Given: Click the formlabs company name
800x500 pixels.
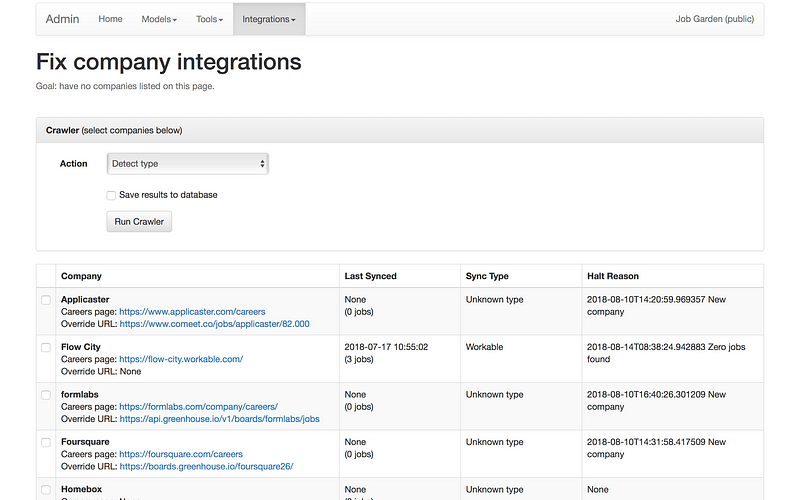Looking at the screenshot, I should (x=80, y=394).
